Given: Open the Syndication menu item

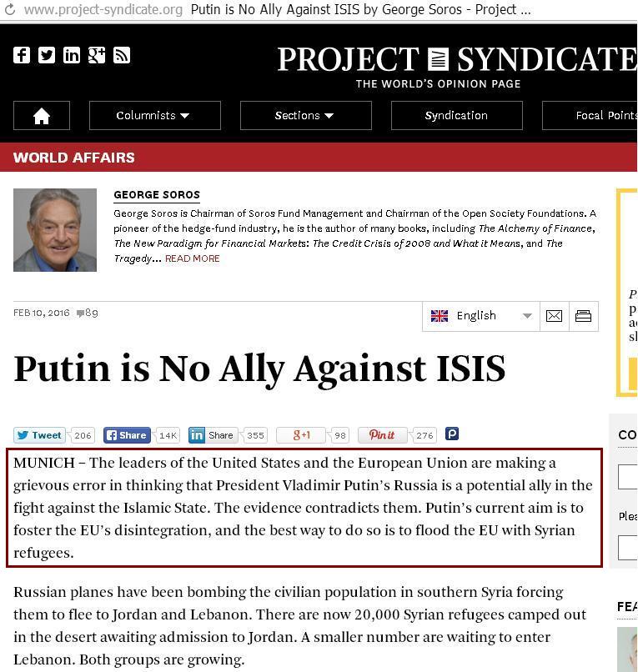Looking at the screenshot, I should 456,116.
